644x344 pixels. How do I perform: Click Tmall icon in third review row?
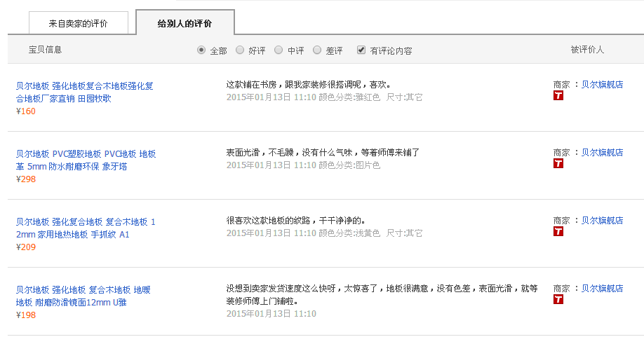tap(558, 232)
